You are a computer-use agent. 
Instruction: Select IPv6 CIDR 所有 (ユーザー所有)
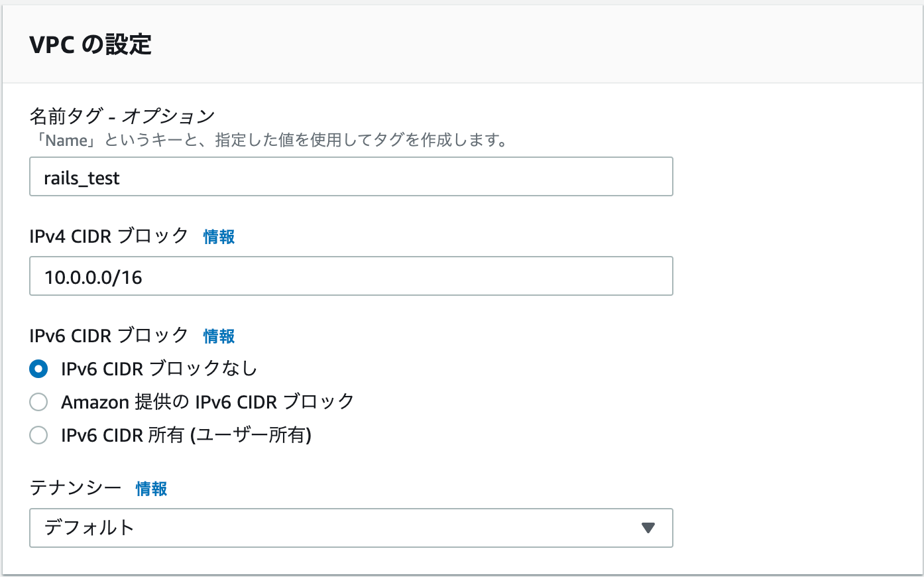[38, 436]
